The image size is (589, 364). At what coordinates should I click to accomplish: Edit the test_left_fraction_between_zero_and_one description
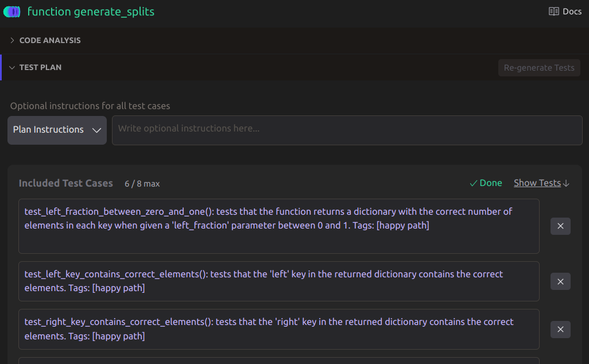coord(279,226)
